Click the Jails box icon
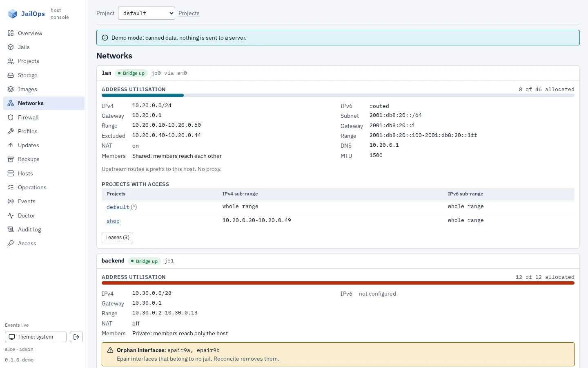The image size is (588, 368). pos(11,47)
